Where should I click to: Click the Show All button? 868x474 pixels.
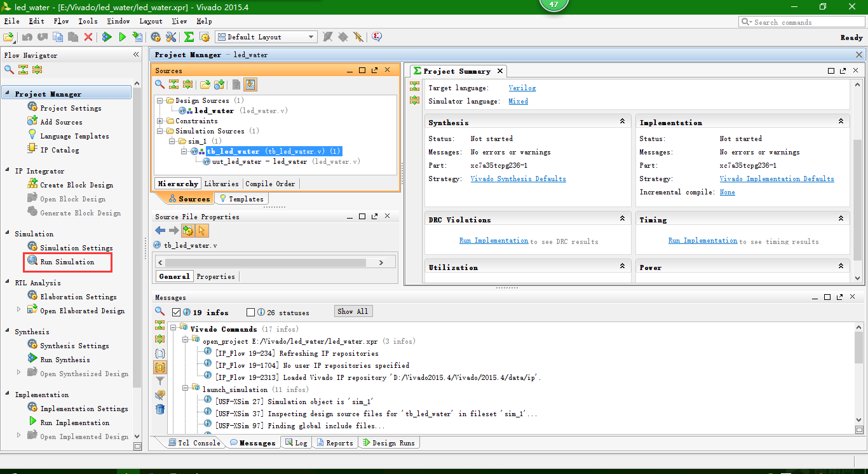point(353,311)
